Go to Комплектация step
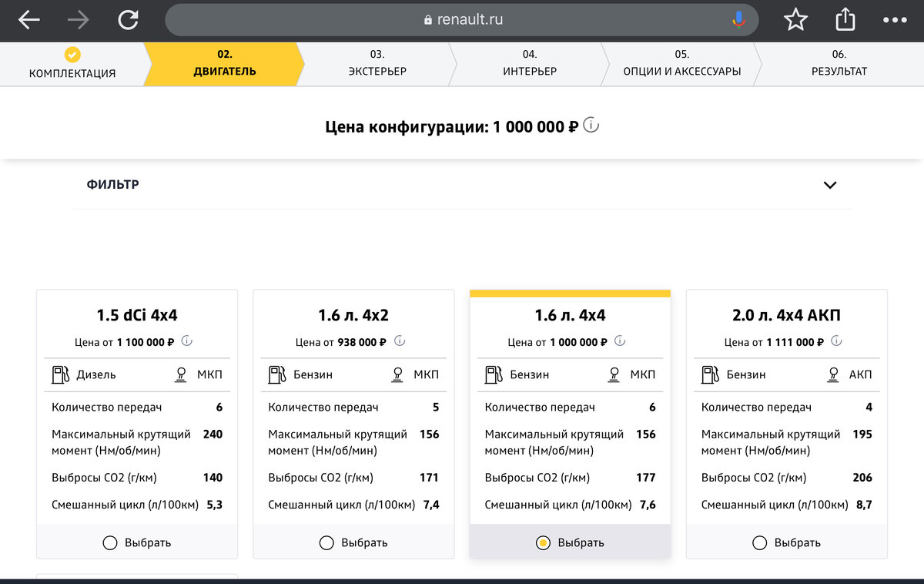 72,64
